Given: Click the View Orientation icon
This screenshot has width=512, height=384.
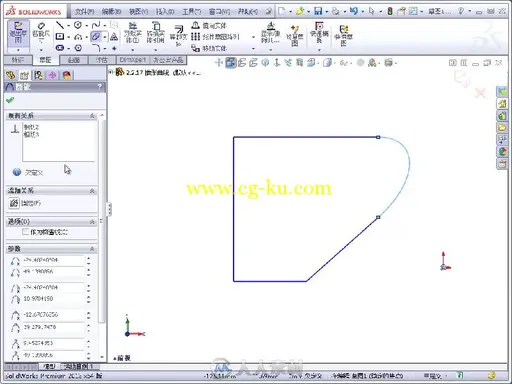Looking at the screenshot, I should coord(311,62).
